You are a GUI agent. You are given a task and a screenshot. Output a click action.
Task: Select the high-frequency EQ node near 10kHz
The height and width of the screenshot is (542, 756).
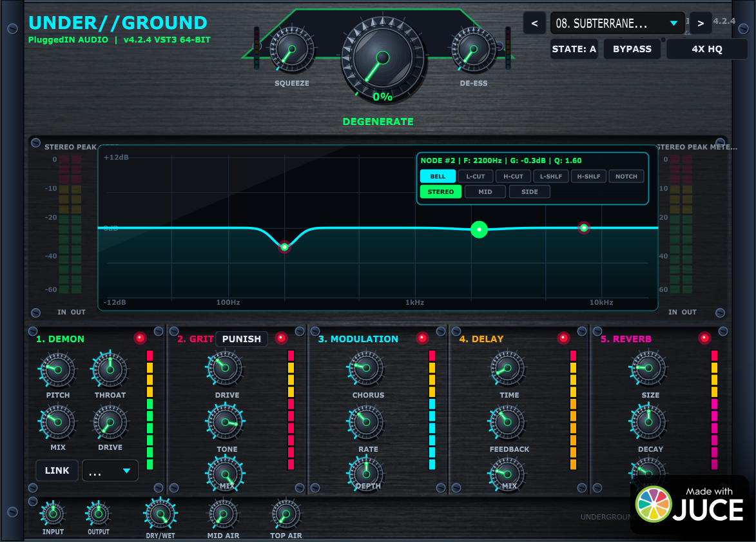click(x=584, y=227)
